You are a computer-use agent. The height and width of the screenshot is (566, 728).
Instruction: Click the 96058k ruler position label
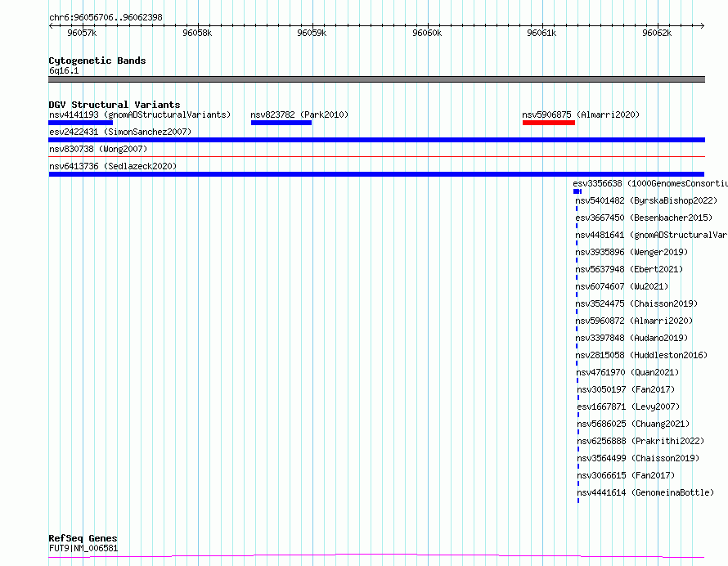[x=197, y=33]
